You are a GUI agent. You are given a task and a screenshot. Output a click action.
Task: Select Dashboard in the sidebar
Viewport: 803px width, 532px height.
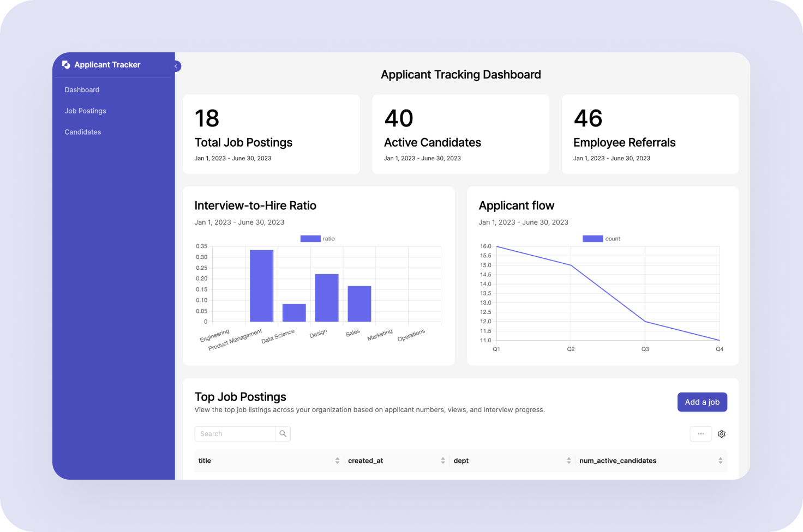pyautogui.click(x=82, y=89)
